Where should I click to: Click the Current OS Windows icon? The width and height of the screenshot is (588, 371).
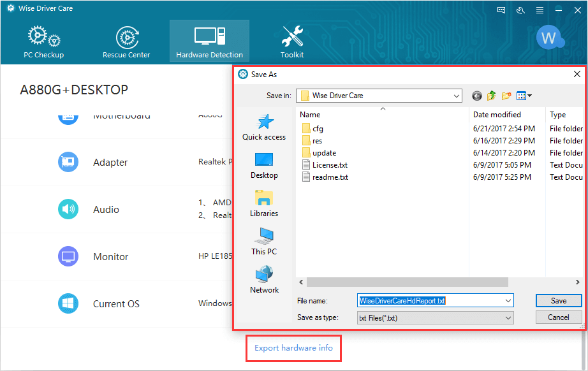(x=68, y=303)
